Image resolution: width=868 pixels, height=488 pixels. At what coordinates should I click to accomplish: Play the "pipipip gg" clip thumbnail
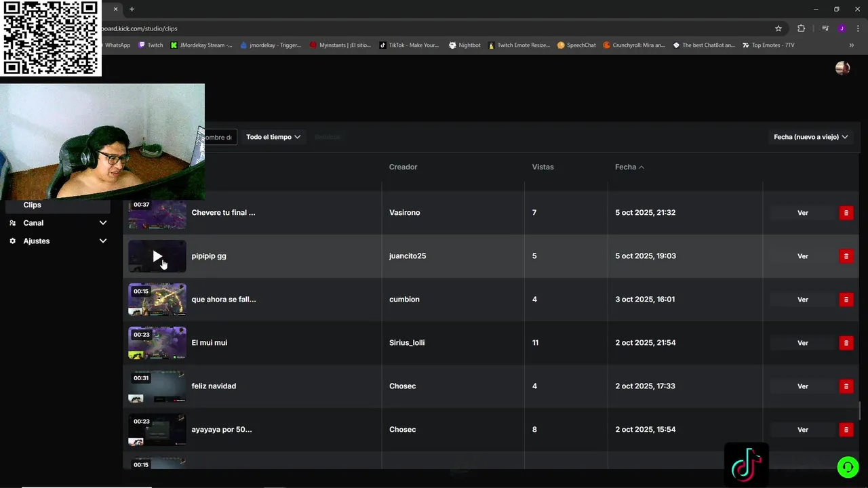[157, 256]
